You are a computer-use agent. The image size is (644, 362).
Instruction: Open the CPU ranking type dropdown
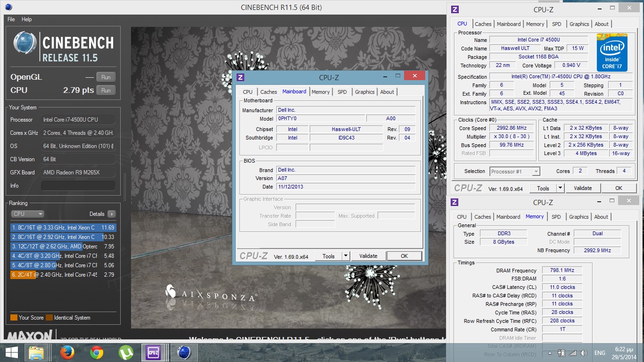tap(28, 214)
